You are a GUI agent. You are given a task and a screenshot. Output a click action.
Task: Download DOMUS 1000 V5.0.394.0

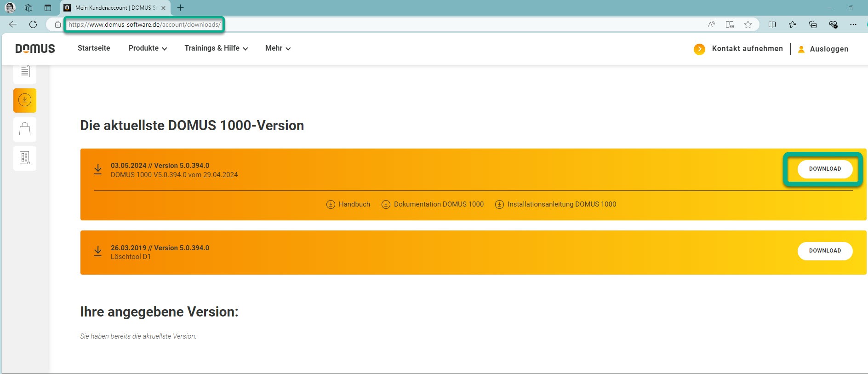(x=825, y=169)
